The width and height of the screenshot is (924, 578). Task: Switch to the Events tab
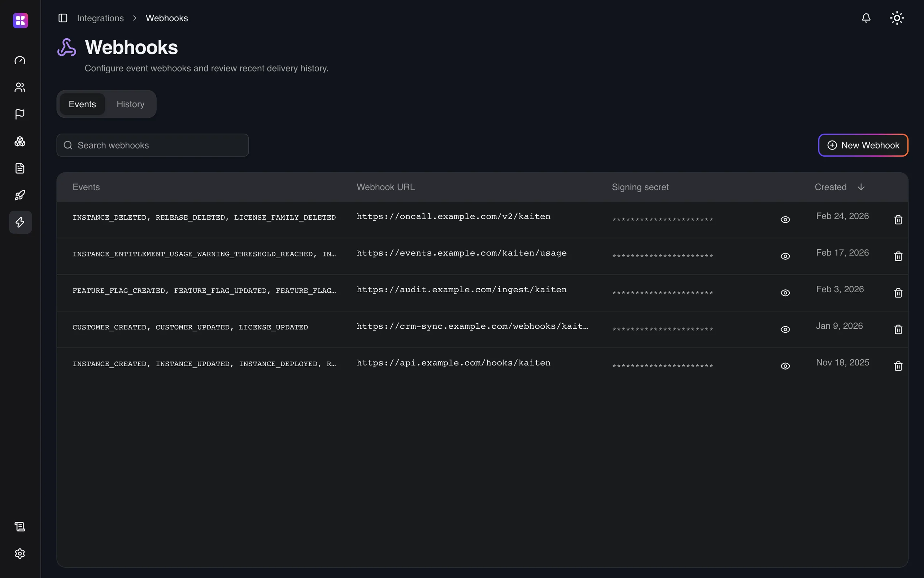[x=82, y=104]
